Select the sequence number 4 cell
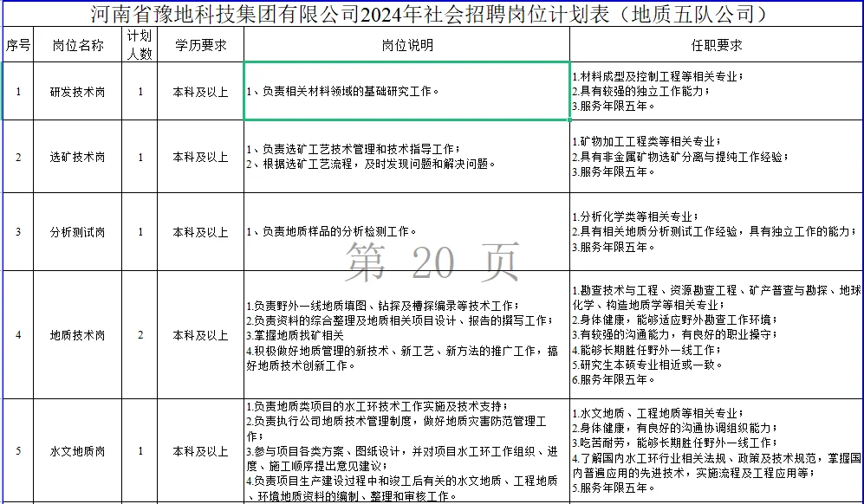This screenshot has width=864, height=504. point(18,335)
